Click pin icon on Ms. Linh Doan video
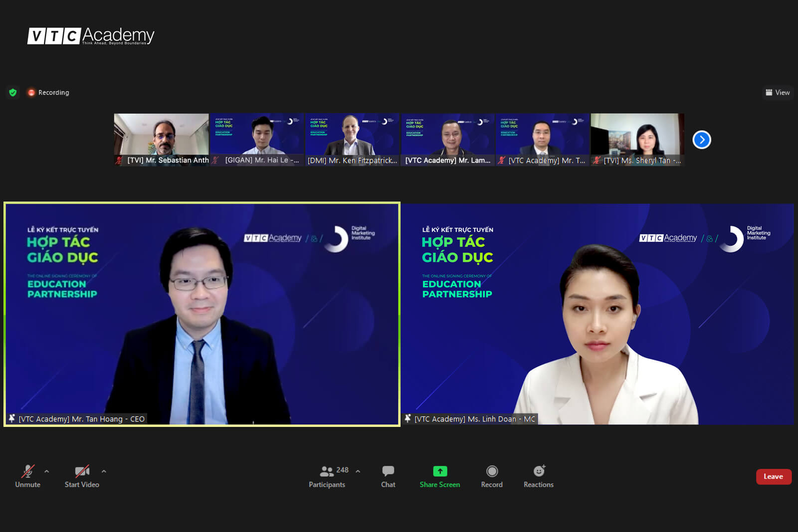The height and width of the screenshot is (532, 798). 408,419
